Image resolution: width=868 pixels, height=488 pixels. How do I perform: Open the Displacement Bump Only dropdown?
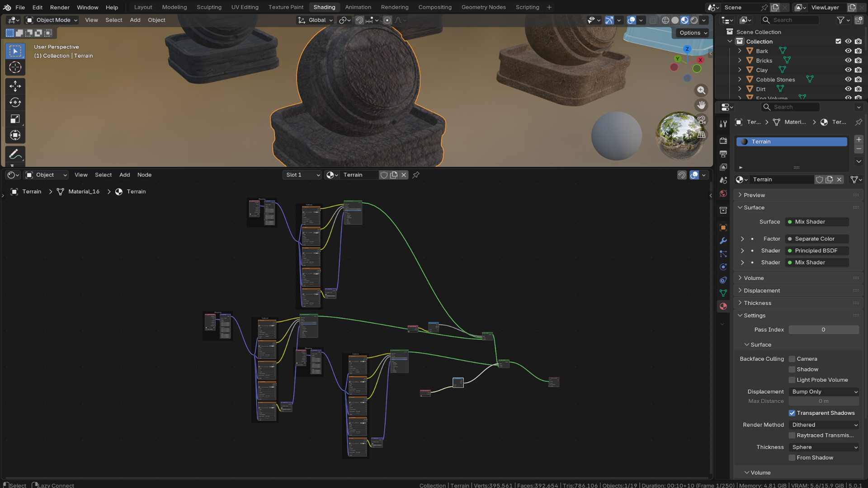point(824,392)
